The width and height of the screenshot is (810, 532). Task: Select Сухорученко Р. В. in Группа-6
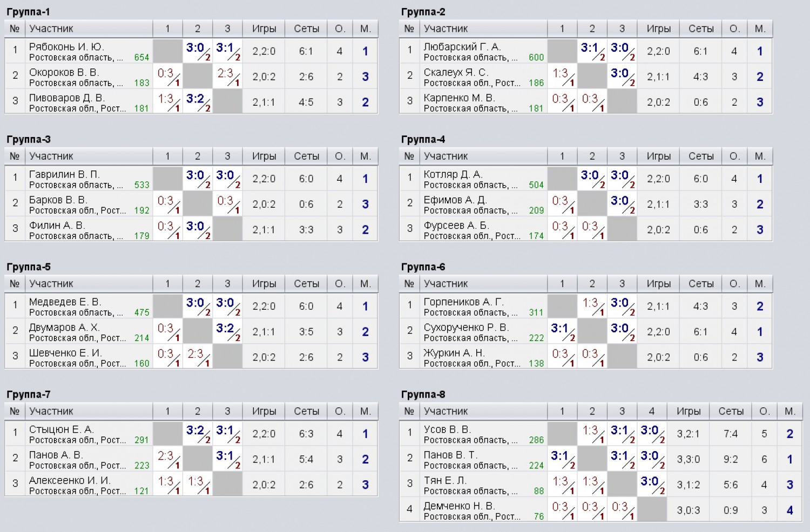tap(467, 328)
